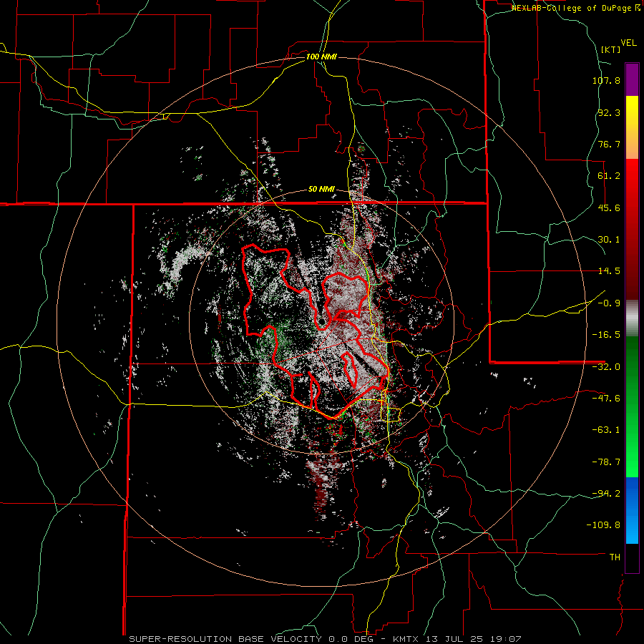This screenshot has width=644, height=644.
Task: Select the 76.7 scale value
Action: pos(609,144)
